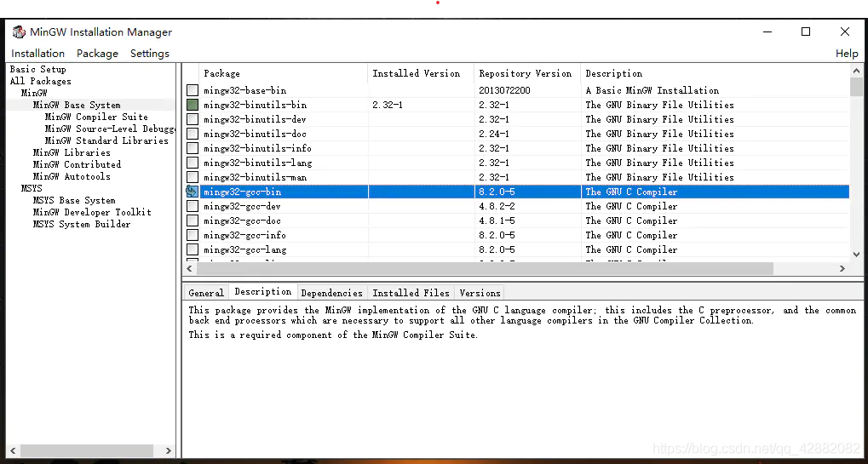Screen dimensions: 868x464
Task: Toggle the installed mingw32-binutils-bin checkbox
Action: [x=193, y=105]
